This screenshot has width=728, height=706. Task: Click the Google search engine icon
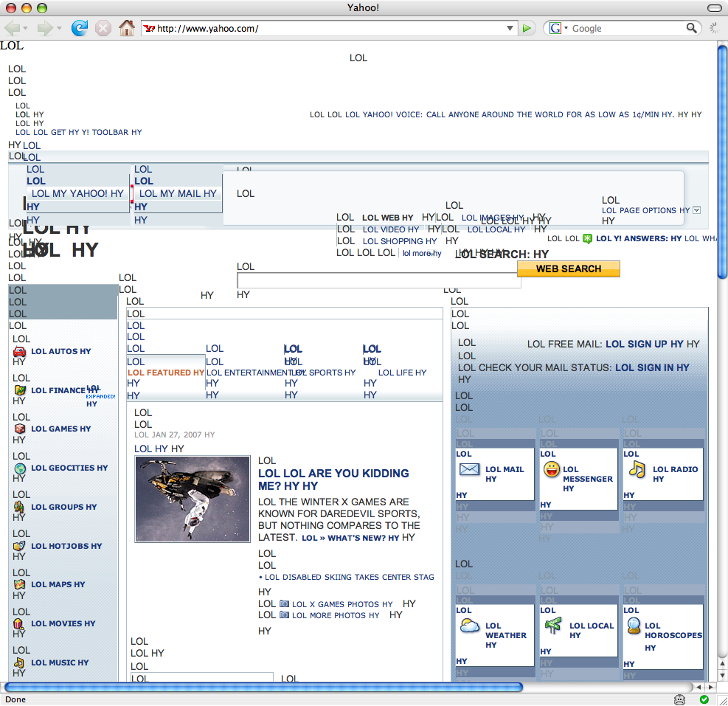coord(555,28)
